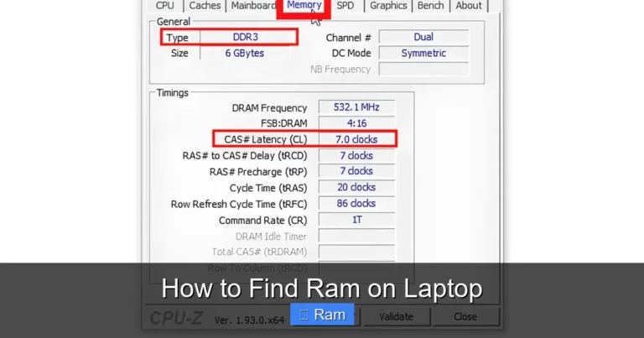Click the 7.0 clocks CAS Latency value
This screenshot has height=338, width=644.
pyautogui.click(x=356, y=139)
